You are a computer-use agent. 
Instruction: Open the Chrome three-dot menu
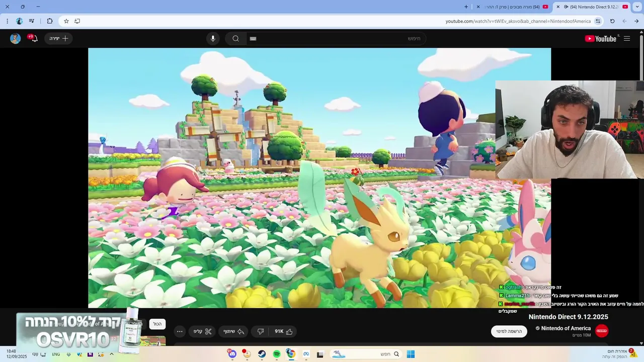tap(7, 21)
